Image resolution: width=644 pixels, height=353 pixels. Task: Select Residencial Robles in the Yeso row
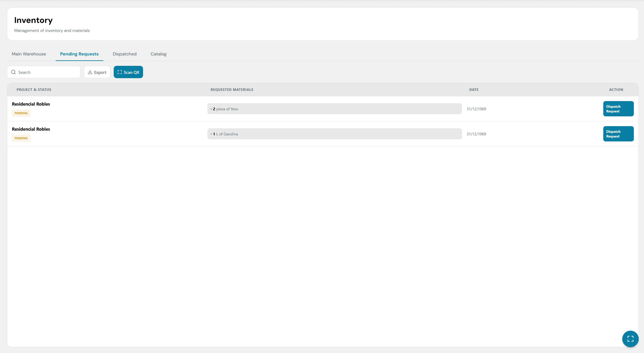(31, 104)
